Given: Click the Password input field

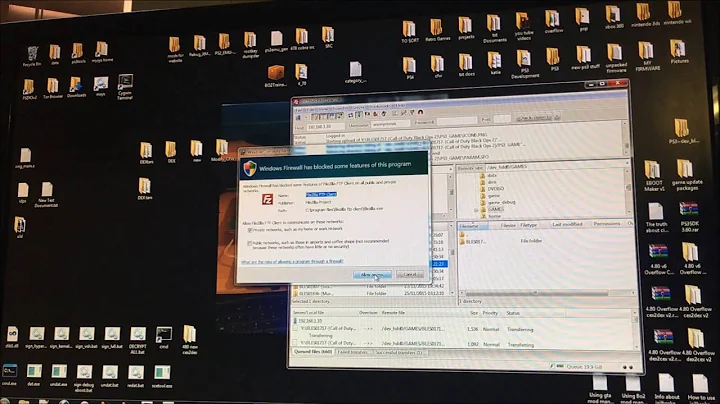Looking at the screenshot, I should [457, 121].
